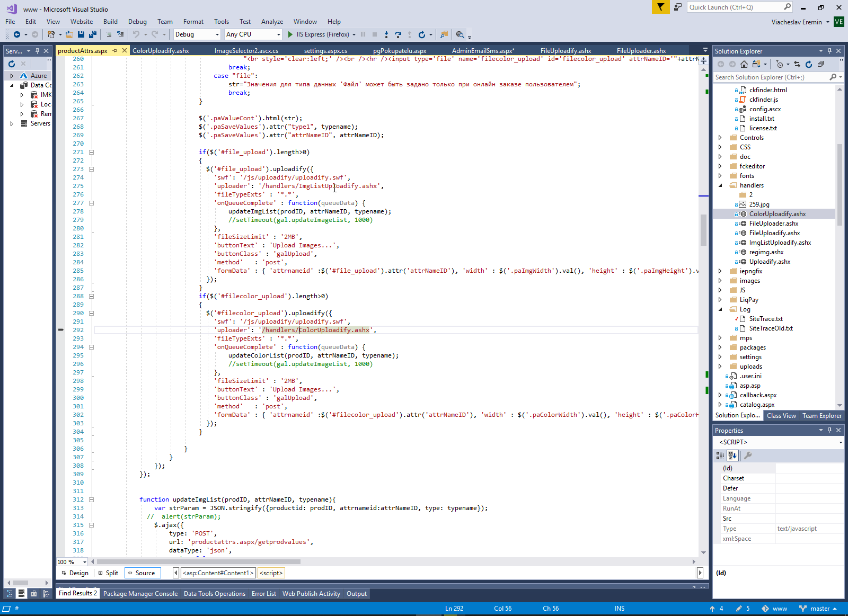Viewport: 848px width, 616px height.
Task: Switch to the ColorUploadify.ashx editor tab
Action: coord(161,51)
